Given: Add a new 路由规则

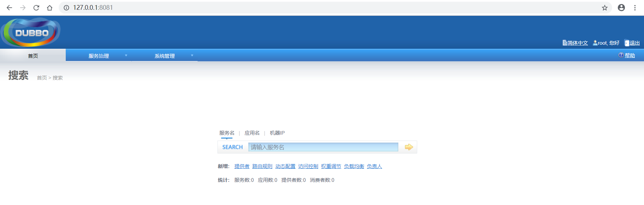Looking at the screenshot, I should (x=262, y=166).
